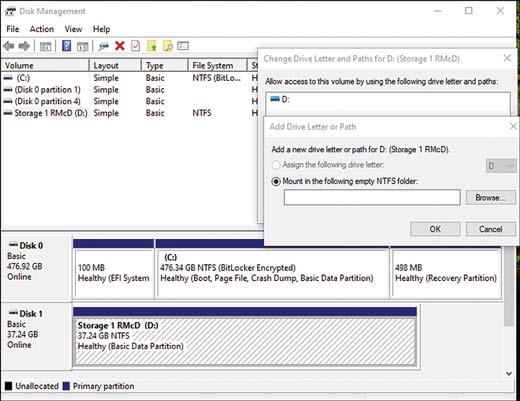Screen dimensions: 520x401
Task: Click the Show/Hide Console Tree icon
Action: click(45, 46)
